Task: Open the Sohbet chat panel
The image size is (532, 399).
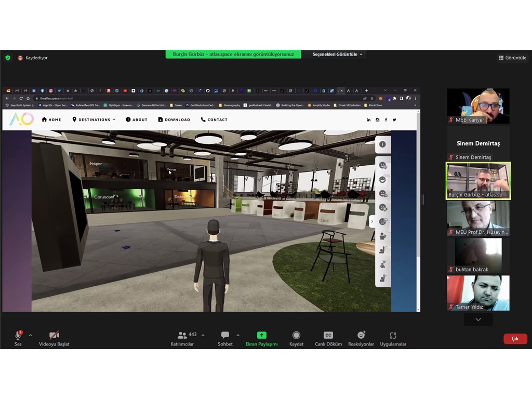Action: click(225, 339)
